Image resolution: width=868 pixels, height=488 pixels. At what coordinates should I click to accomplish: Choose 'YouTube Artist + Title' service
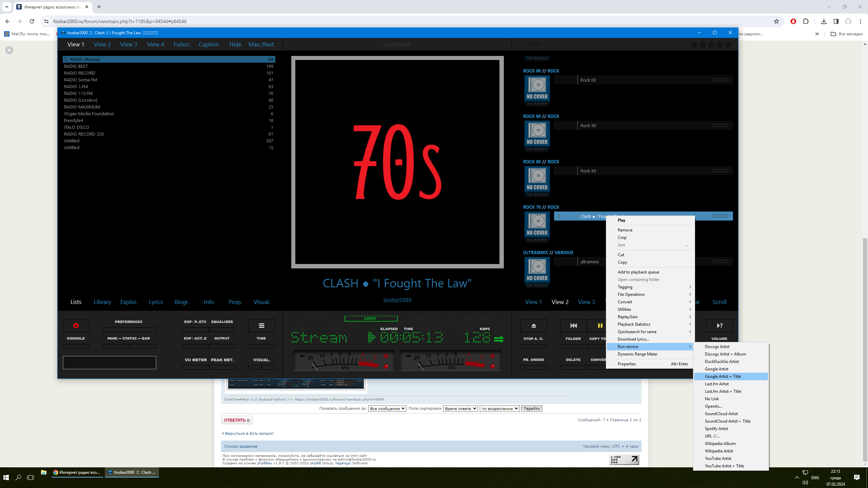(x=724, y=466)
